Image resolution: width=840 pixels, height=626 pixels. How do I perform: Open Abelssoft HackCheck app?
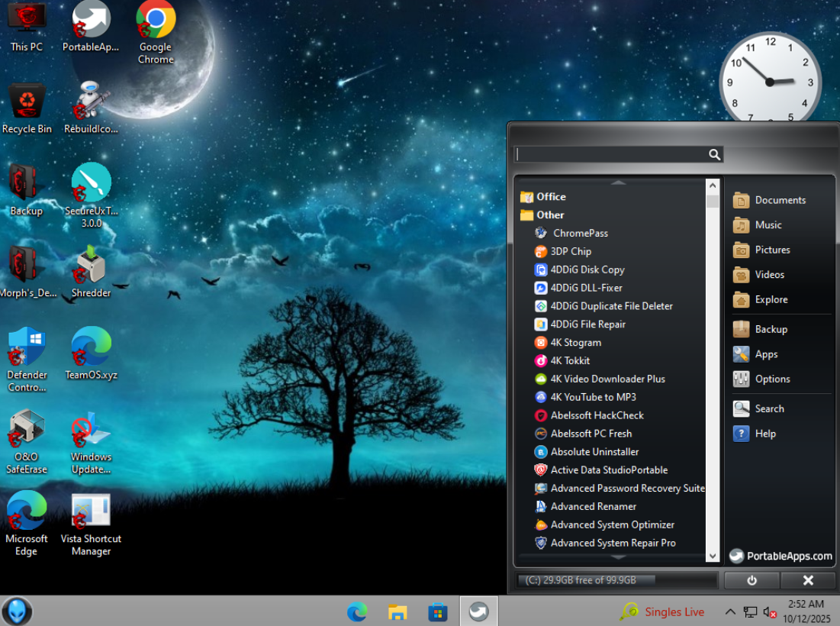pyautogui.click(x=597, y=415)
